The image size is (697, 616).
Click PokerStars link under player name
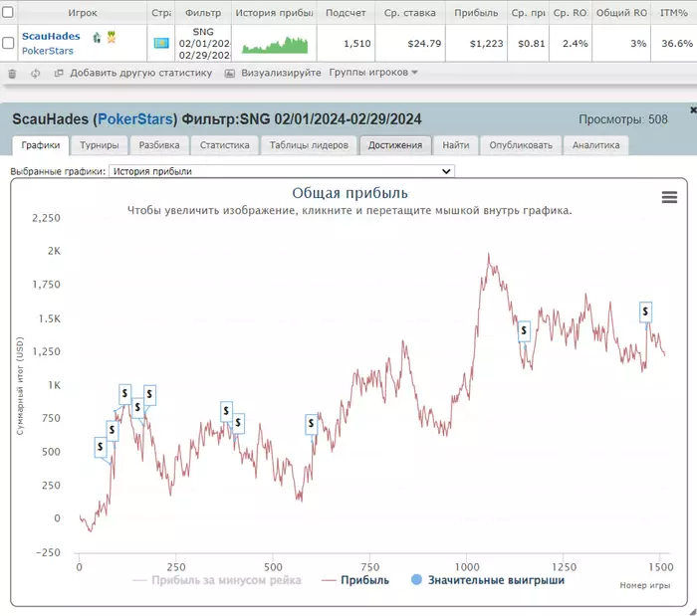[x=48, y=51]
